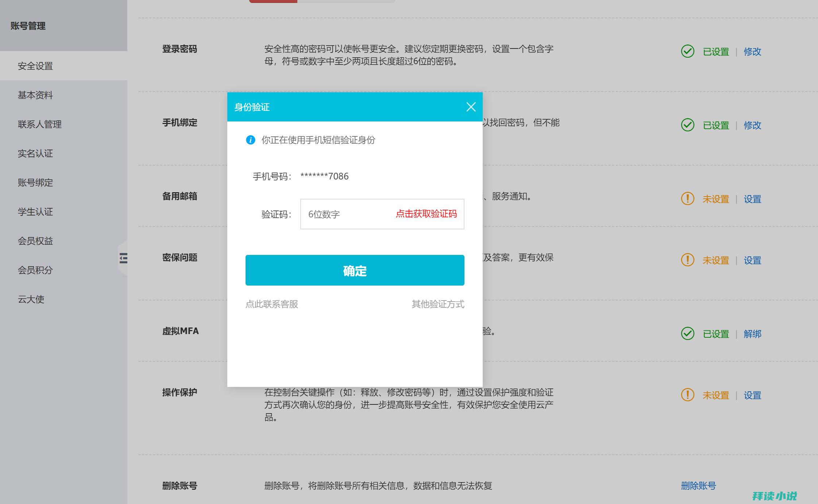This screenshot has width=818, height=504.
Task: Click the 验证码 label in dialog
Action: (x=277, y=214)
